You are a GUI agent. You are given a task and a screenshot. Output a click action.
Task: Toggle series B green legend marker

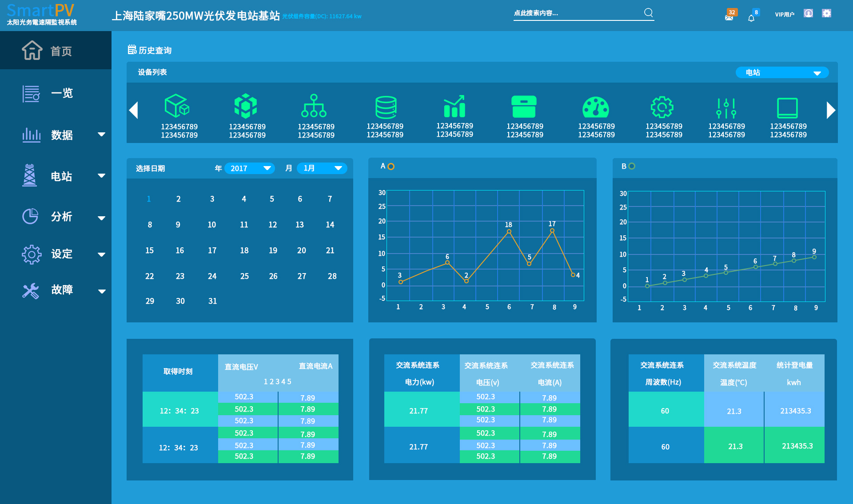point(632,166)
